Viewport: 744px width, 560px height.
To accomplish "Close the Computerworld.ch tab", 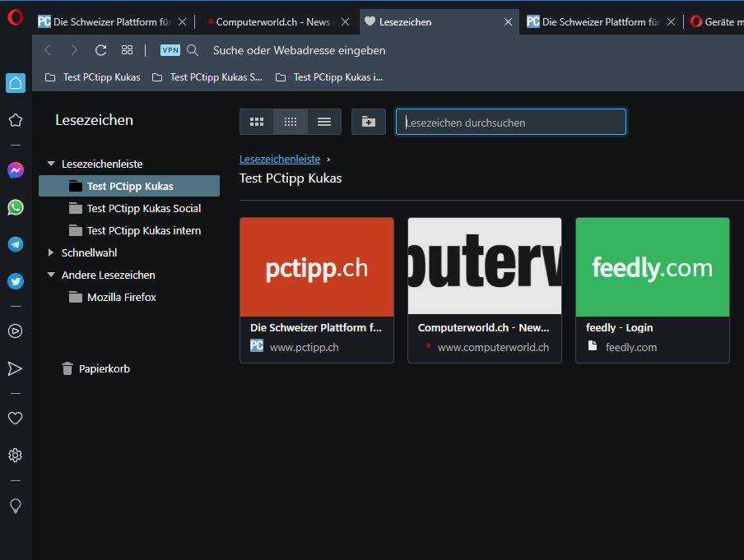I will click(x=346, y=22).
